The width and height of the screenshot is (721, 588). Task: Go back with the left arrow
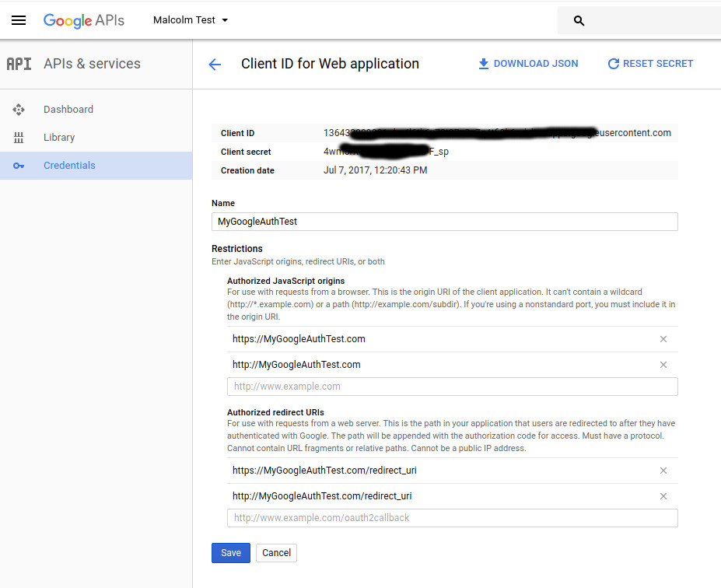pyautogui.click(x=215, y=65)
